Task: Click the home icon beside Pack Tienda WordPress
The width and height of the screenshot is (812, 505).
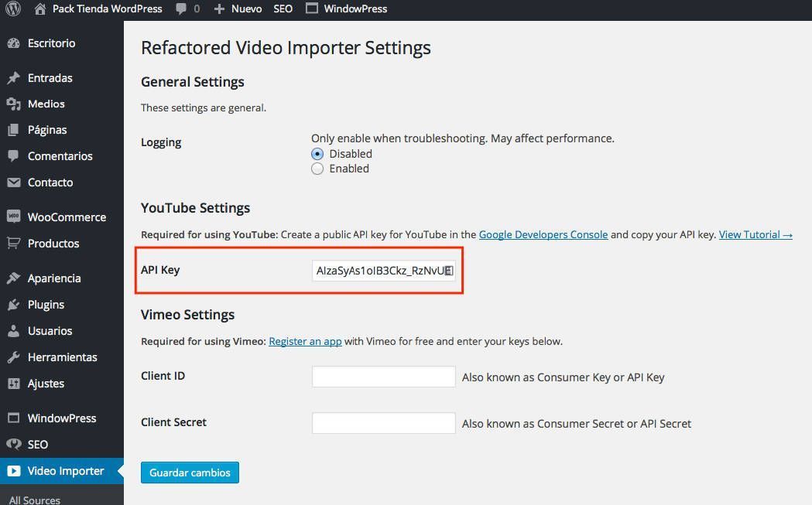Action: [40, 9]
